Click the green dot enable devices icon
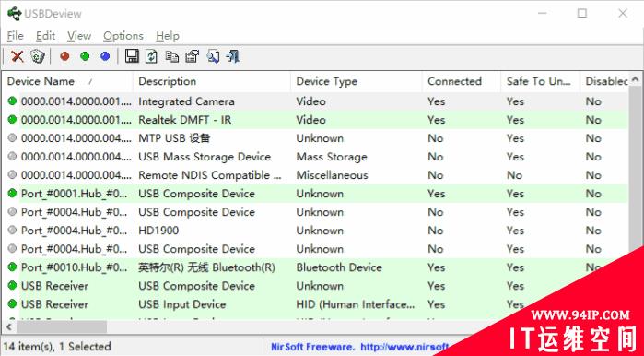This screenshot has width=644, height=356. click(85, 56)
